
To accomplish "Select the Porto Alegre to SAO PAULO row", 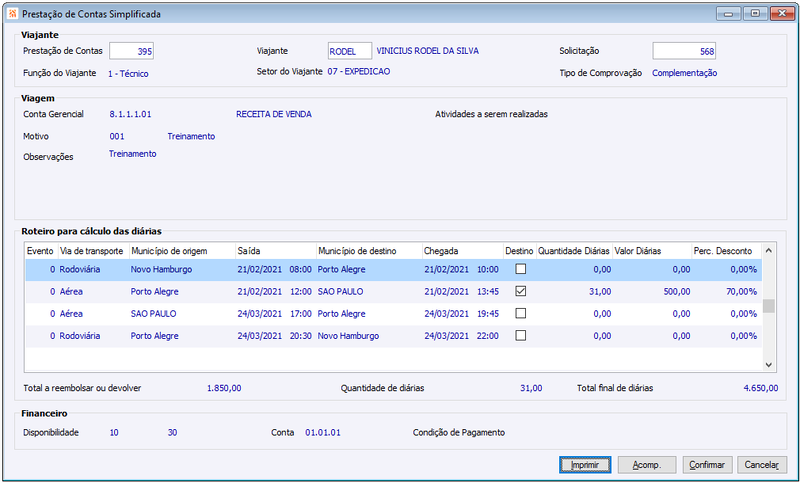I will [393, 292].
